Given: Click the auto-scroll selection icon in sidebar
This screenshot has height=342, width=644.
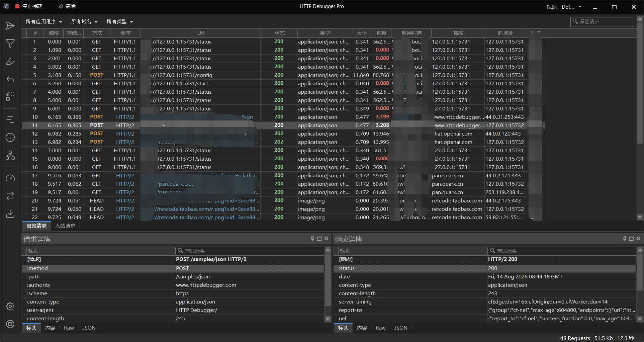Looking at the screenshot, I should [x=10, y=96].
